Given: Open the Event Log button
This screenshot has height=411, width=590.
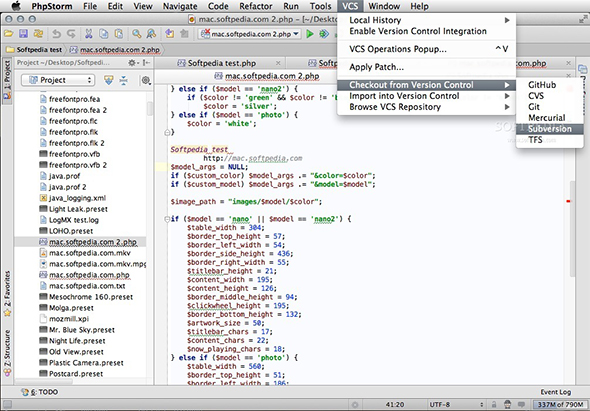Looking at the screenshot, I should [555, 392].
